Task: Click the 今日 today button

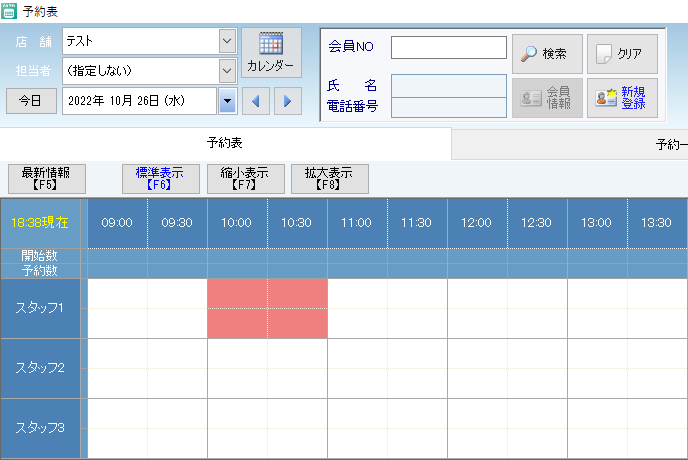Action: [x=30, y=101]
